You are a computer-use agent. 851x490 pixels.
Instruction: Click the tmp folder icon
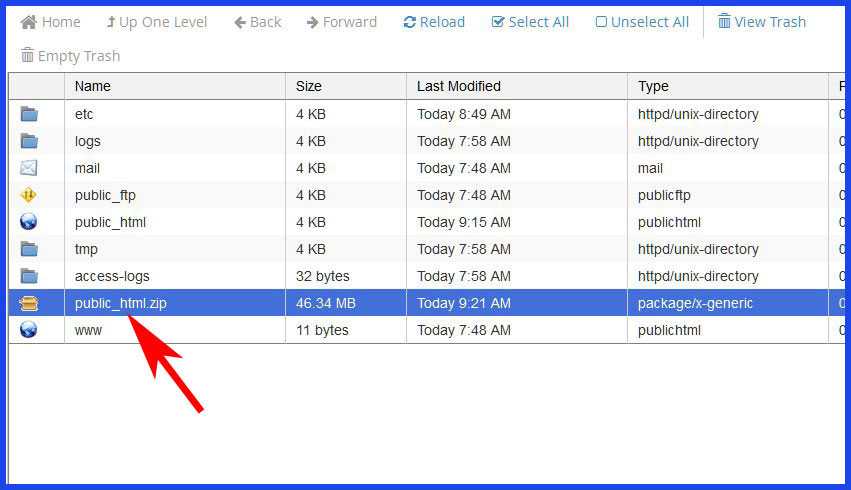click(x=29, y=249)
